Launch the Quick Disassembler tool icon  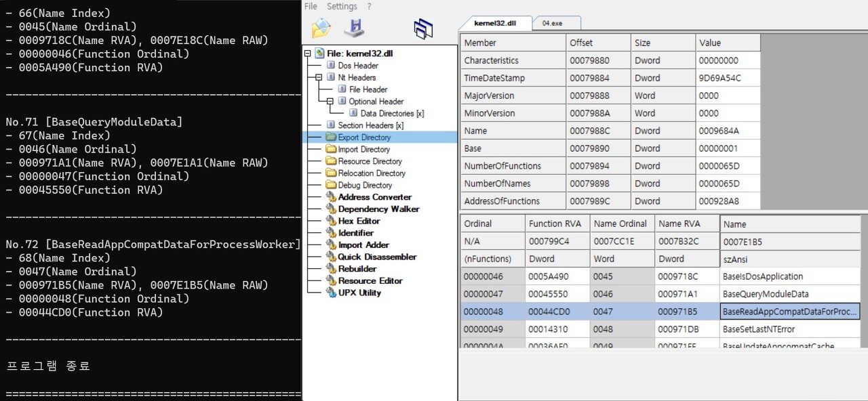331,257
